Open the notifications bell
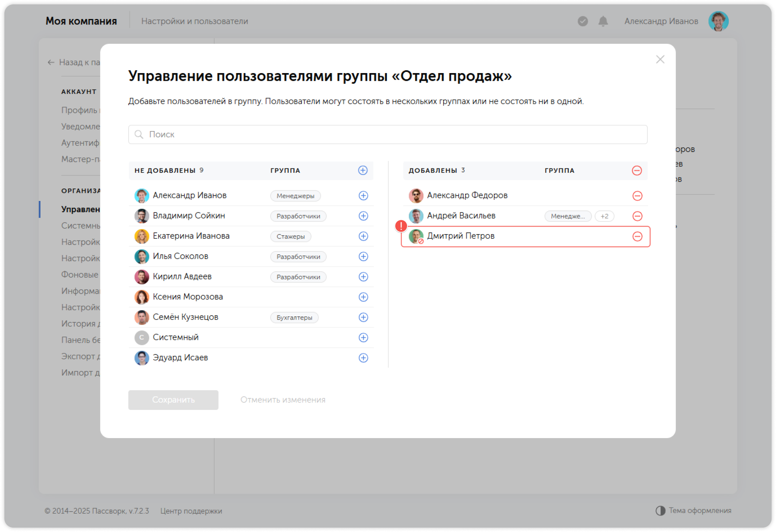The height and width of the screenshot is (532, 776). [603, 21]
